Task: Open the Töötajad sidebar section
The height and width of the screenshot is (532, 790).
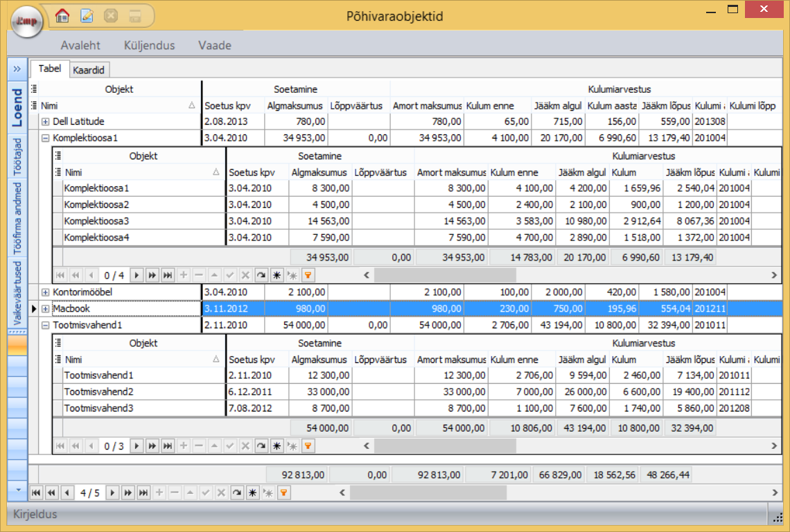Action: [18, 155]
